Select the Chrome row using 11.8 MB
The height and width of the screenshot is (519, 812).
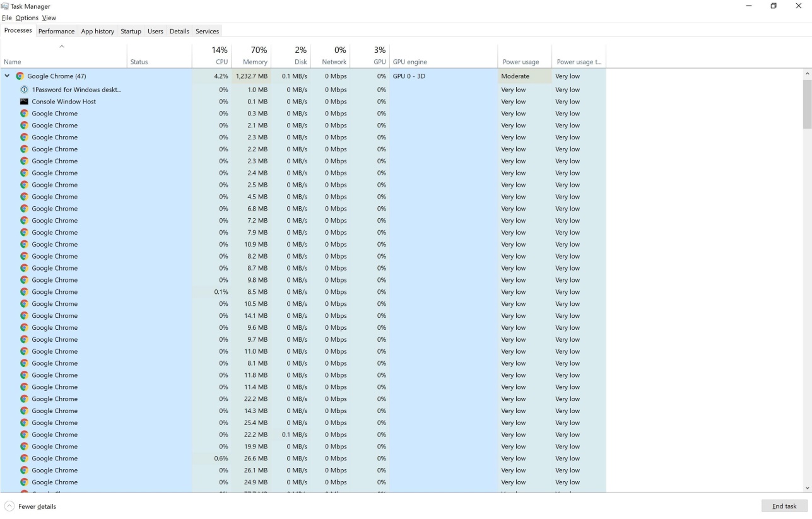click(x=303, y=375)
